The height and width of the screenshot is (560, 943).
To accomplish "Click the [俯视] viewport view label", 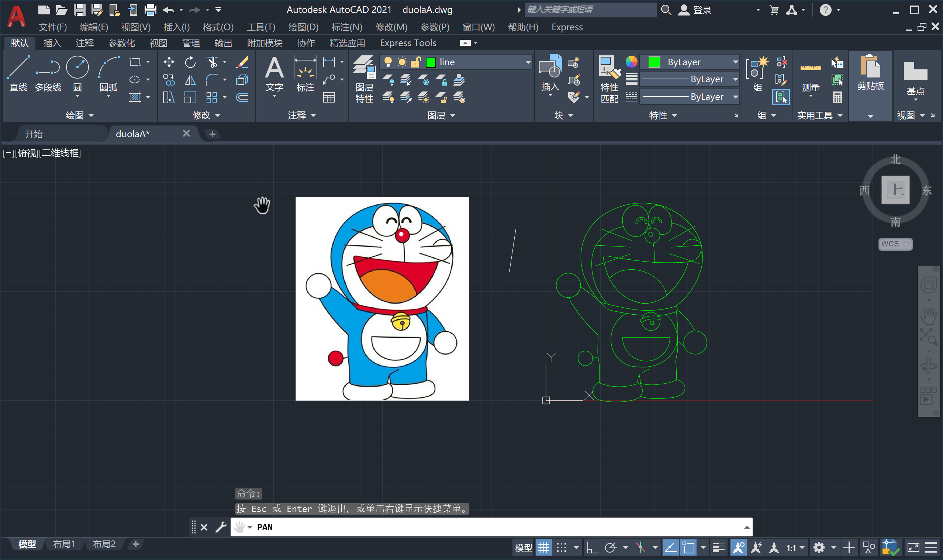I will tap(27, 153).
